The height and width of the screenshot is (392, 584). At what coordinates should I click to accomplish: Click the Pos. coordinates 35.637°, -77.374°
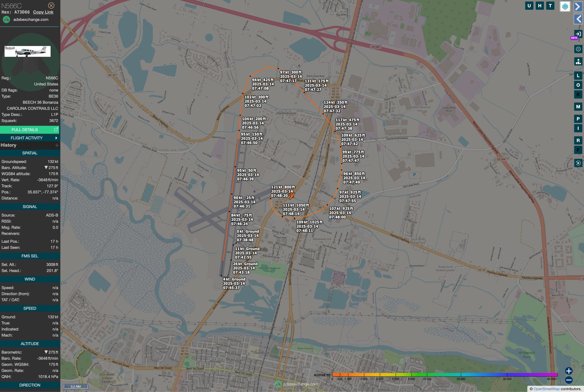(x=43, y=192)
